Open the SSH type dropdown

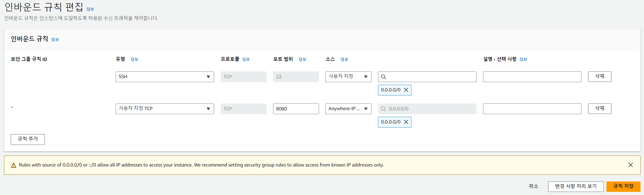tap(165, 77)
